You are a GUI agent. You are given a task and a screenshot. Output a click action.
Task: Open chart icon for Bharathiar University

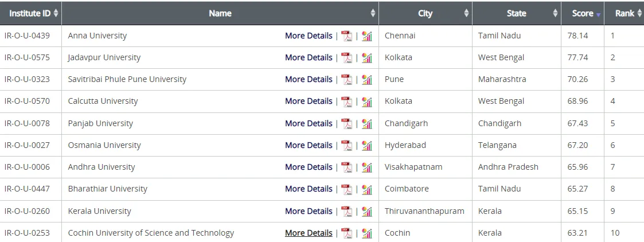(x=367, y=189)
